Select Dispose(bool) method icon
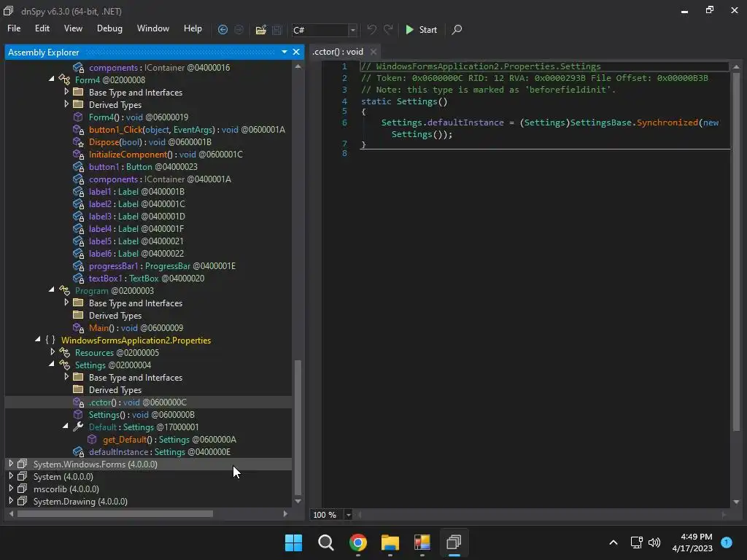747x560 pixels. point(78,142)
